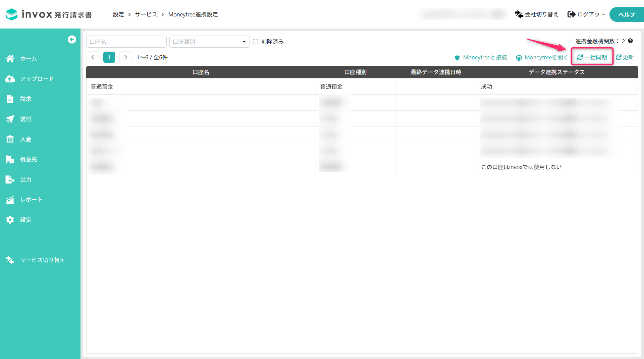This screenshot has height=359, width=644.
Task: Click the 連携金融機関数：2 text
Action: point(600,41)
